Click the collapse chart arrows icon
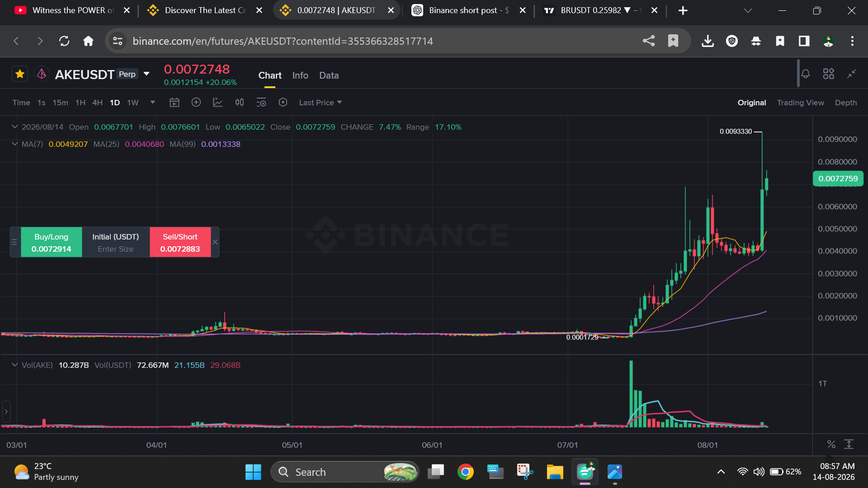 (852, 74)
